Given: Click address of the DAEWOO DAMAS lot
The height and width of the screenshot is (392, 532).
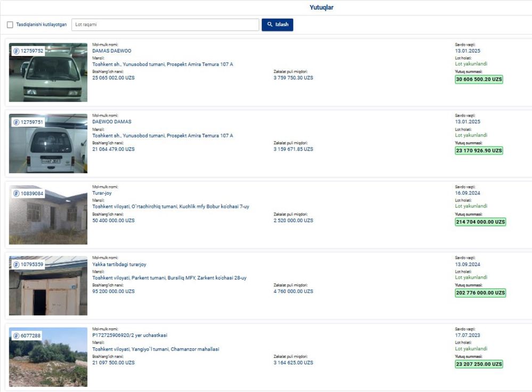Looking at the screenshot, I should (x=162, y=136).
